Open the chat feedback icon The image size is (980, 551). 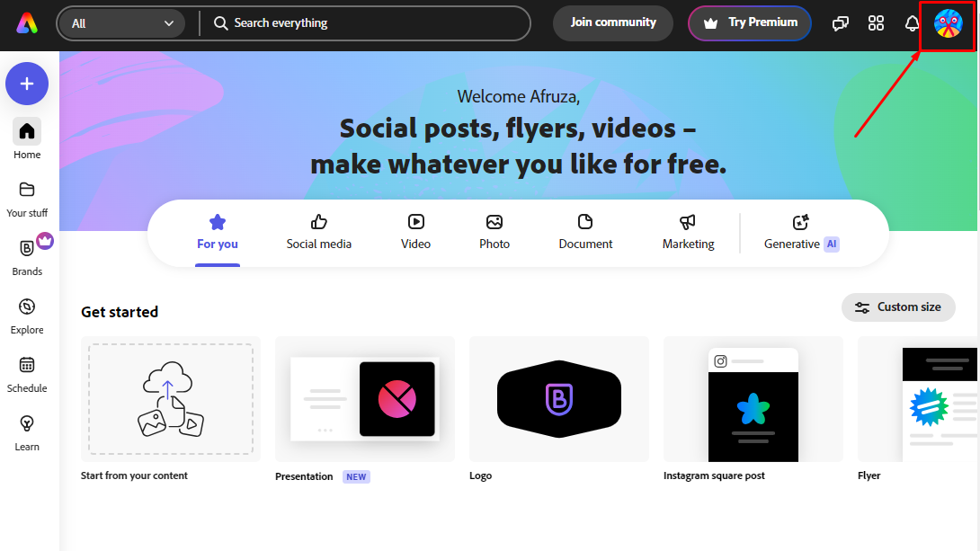click(x=841, y=23)
